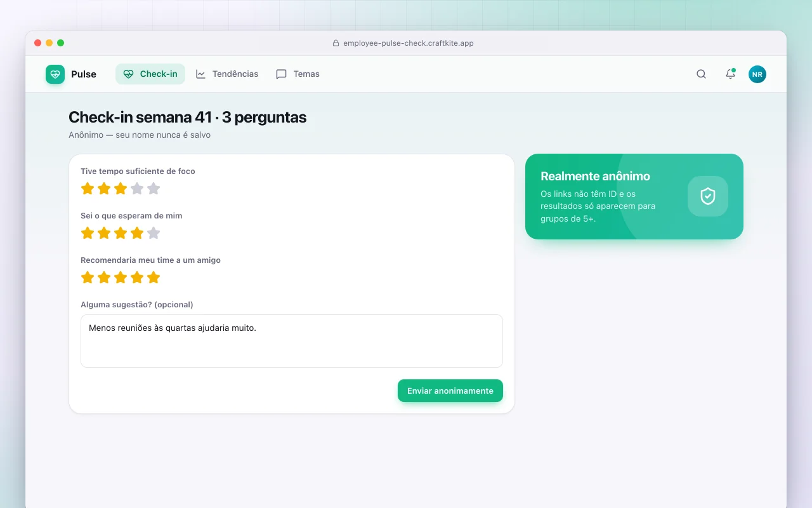Switch to the Check-in tab
Image resolution: width=812 pixels, height=508 pixels.
pos(150,74)
